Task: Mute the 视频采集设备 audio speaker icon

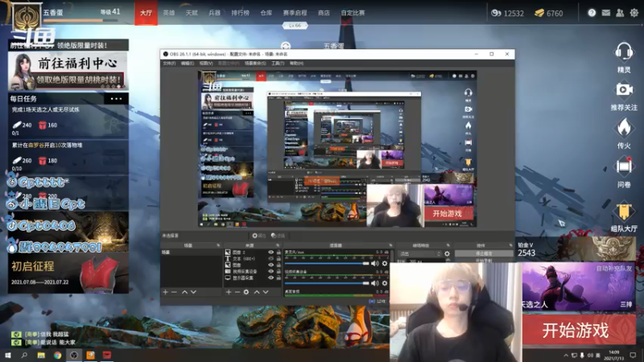Action: coord(374,283)
